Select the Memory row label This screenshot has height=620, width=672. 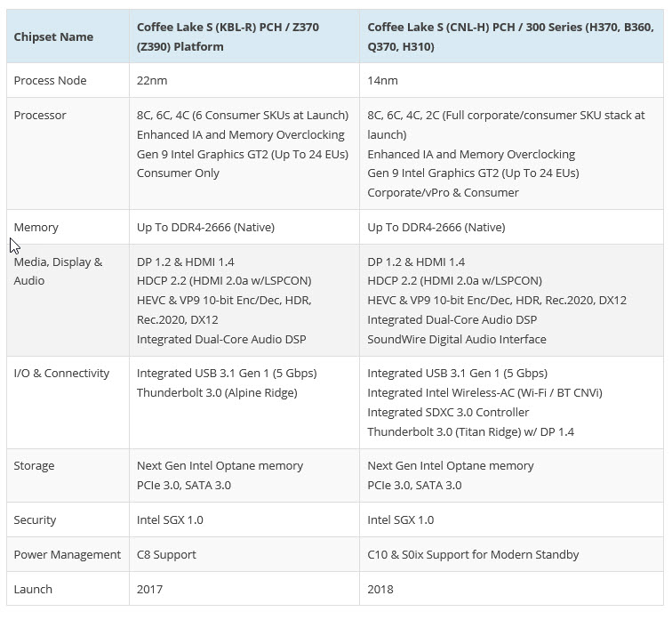(36, 227)
